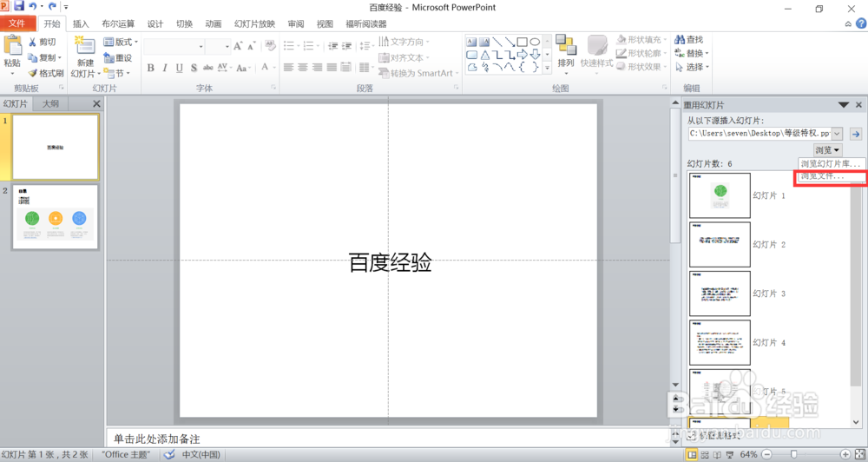The image size is (868, 462).
Task: Switch to the Slide Show (幻灯片放映) tab
Action: point(254,23)
